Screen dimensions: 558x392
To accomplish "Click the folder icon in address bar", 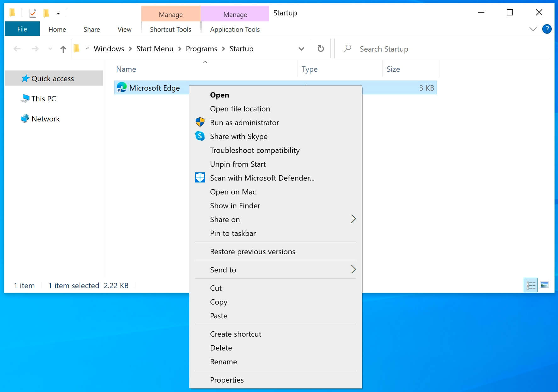I will [76, 48].
